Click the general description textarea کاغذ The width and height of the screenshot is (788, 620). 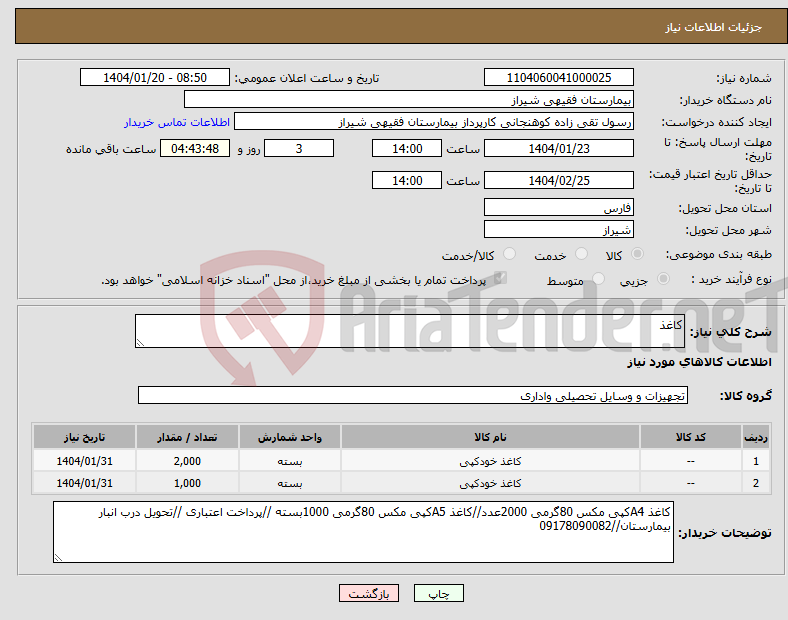[x=410, y=331]
